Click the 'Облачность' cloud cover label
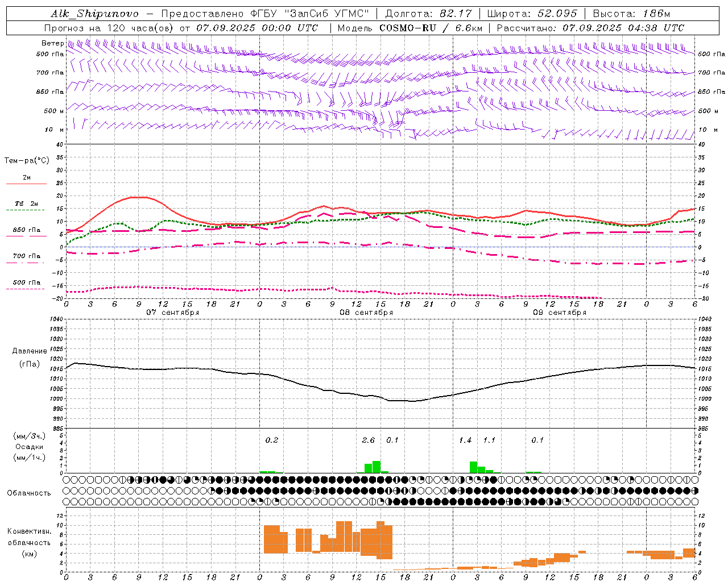 tap(29, 493)
